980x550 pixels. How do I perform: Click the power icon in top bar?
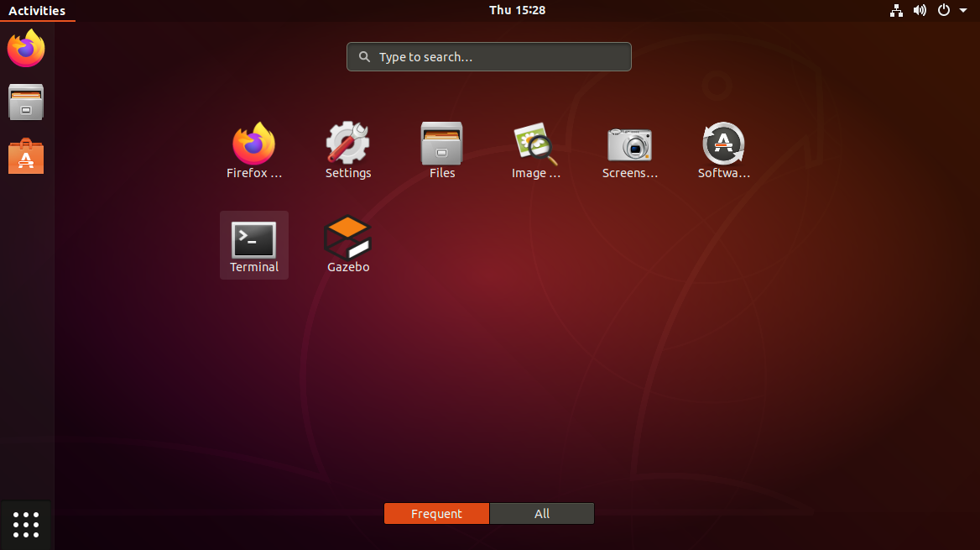(944, 10)
